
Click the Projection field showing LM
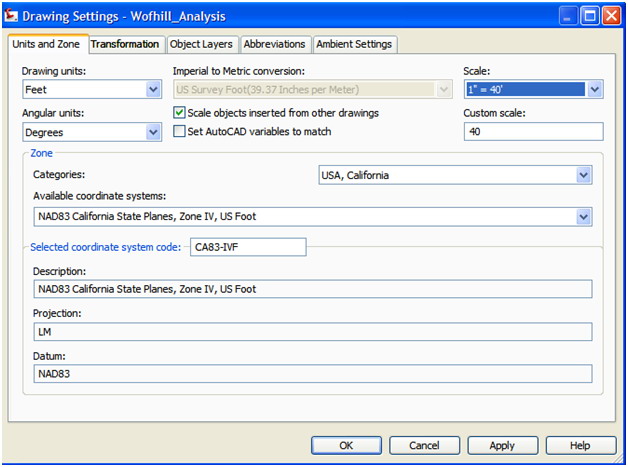click(x=313, y=332)
